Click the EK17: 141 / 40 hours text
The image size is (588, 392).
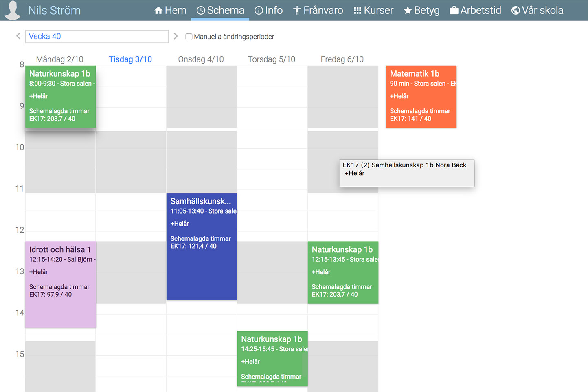(x=410, y=119)
